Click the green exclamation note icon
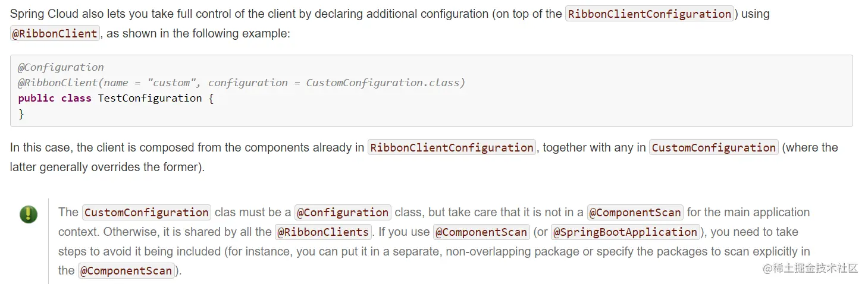Viewport: 868px width, 284px height. pyautogui.click(x=28, y=214)
